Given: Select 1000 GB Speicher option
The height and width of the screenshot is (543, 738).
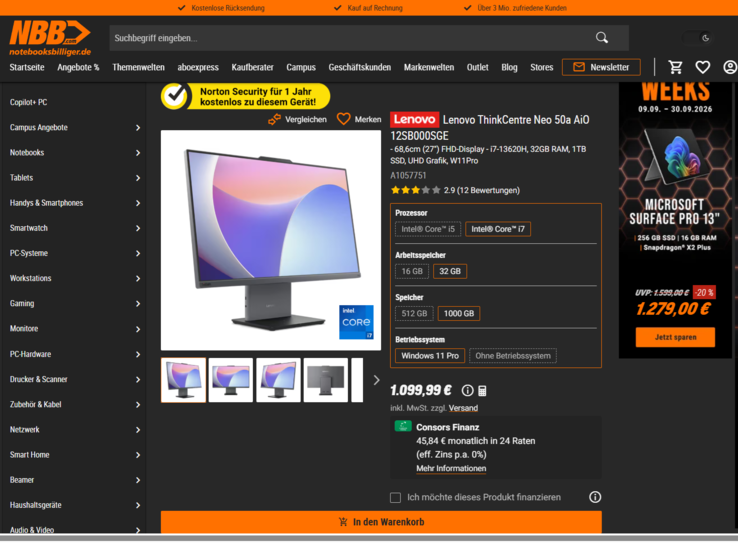Looking at the screenshot, I should [458, 313].
